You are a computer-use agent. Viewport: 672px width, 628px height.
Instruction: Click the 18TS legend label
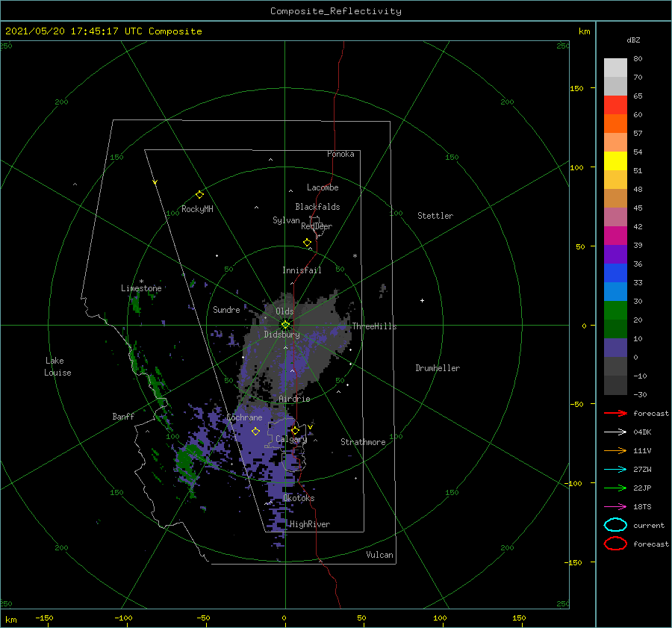coord(642,506)
